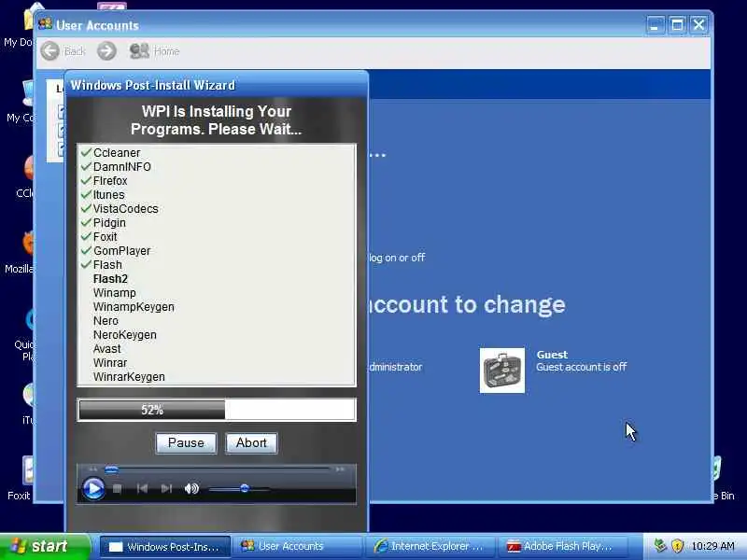Select Pidgin in the install list
This screenshot has height=560, width=747.
pyautogui.click(x=109, y=223)
